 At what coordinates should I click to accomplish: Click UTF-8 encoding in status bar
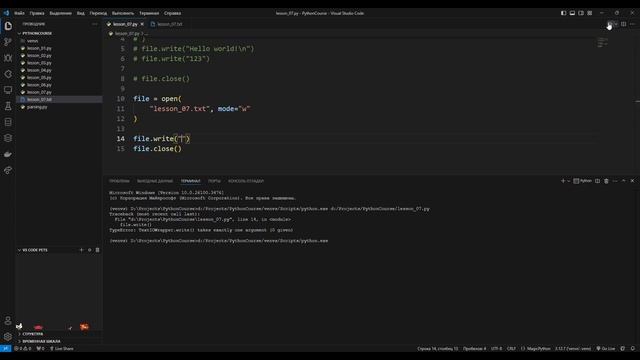(496, 349)
